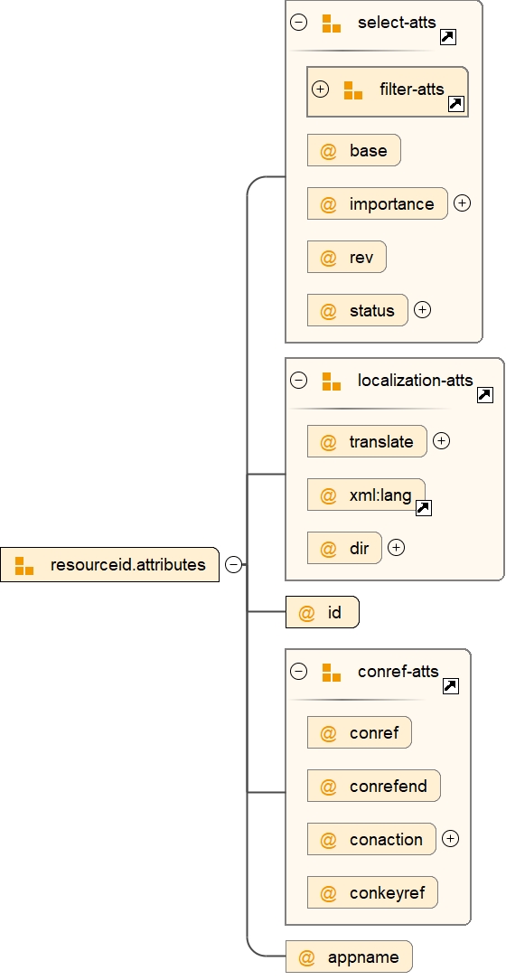The width and height of the screenshot is (506, 980).
Task: Select the translate attribute label
Action: point(381,442)
